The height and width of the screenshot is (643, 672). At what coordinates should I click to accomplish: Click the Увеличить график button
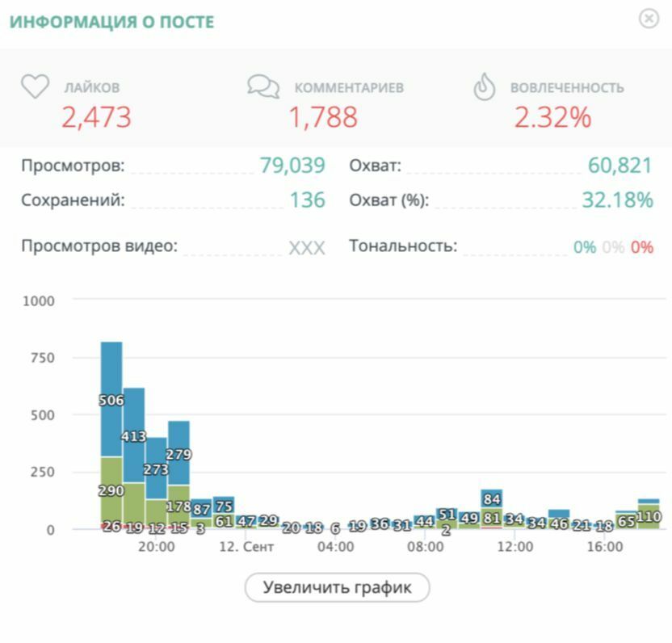click(x=337, y=587)
